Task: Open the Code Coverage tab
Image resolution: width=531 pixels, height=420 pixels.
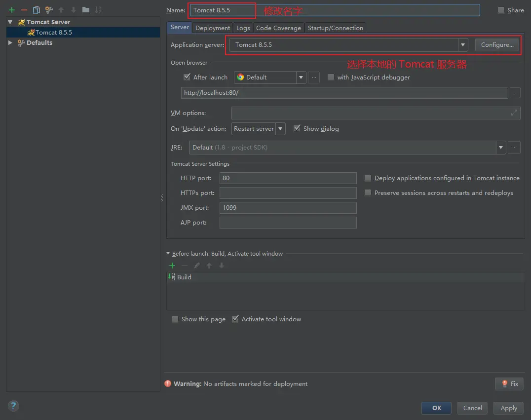Action: click(x=278, y=28)
